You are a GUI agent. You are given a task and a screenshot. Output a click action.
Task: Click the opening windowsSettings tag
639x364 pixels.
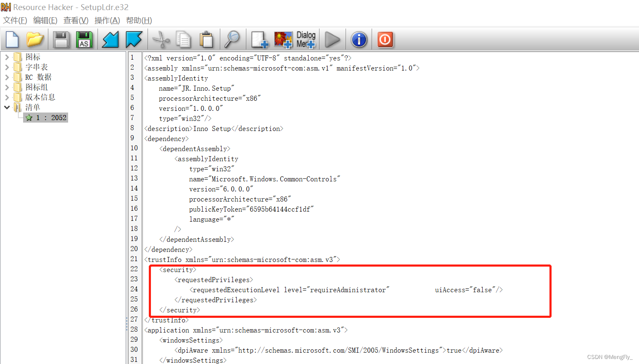point(191,340)
